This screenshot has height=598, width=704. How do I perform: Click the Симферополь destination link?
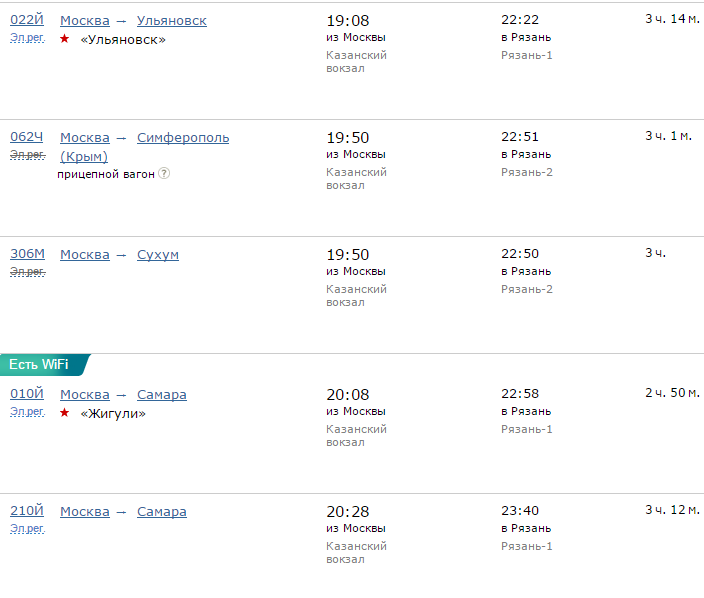pos(183,137)
